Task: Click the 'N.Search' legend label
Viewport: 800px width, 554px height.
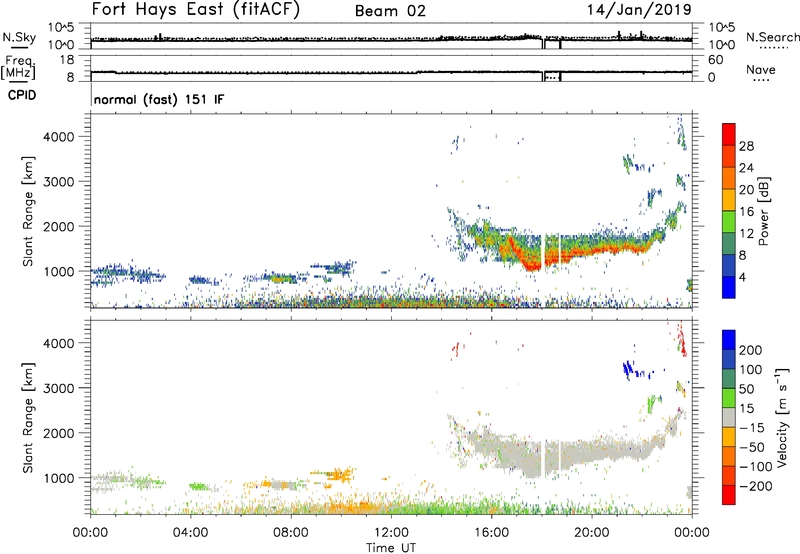Action: (772, 37)
